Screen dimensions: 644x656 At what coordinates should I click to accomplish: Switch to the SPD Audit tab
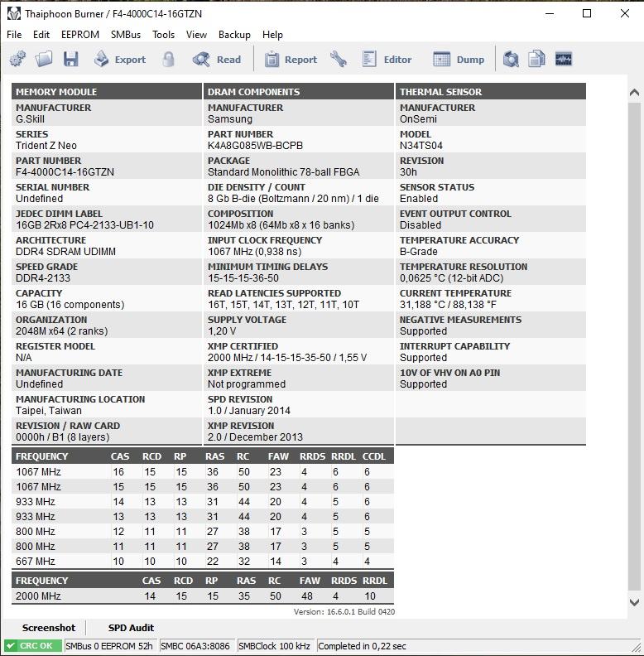click(132, 628)
